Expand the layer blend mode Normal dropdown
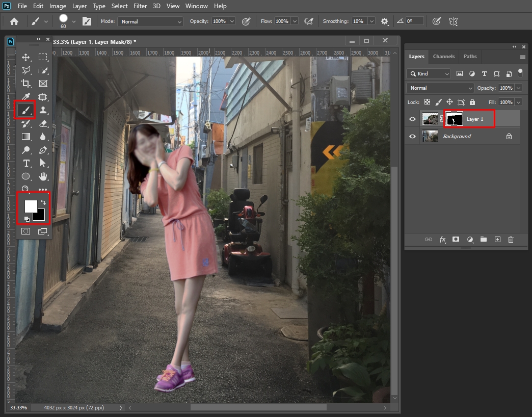532x417 pixels. [441, 88]
